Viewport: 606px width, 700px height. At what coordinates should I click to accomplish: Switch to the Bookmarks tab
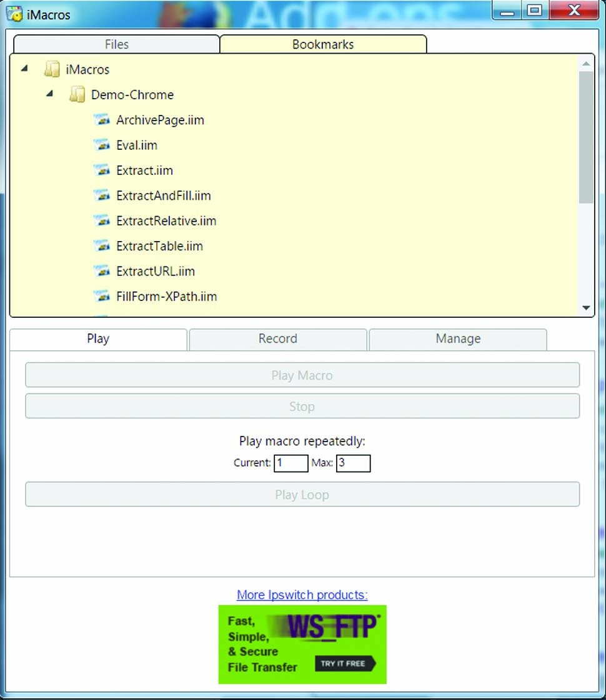pyautogui.click(x=323, y=44)
